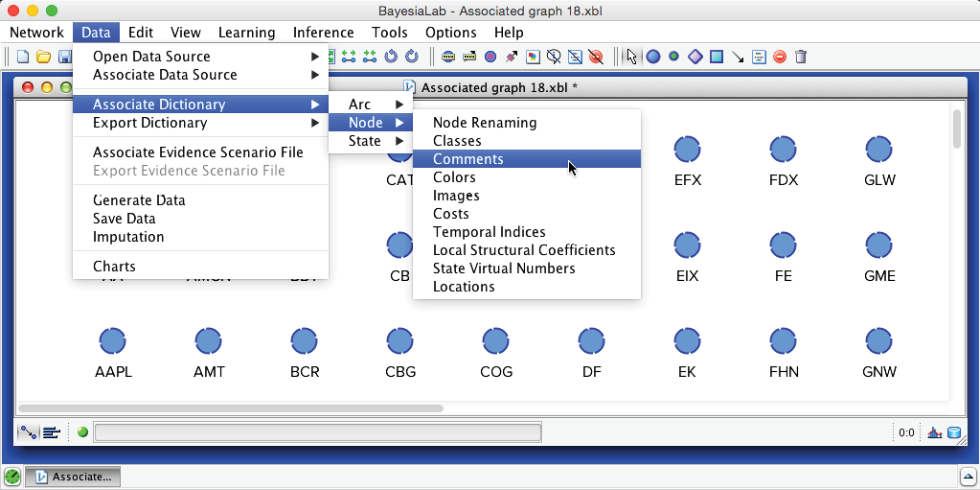
Task: Click the Associate... window tab at bottom
Action: tap(73, 477)
